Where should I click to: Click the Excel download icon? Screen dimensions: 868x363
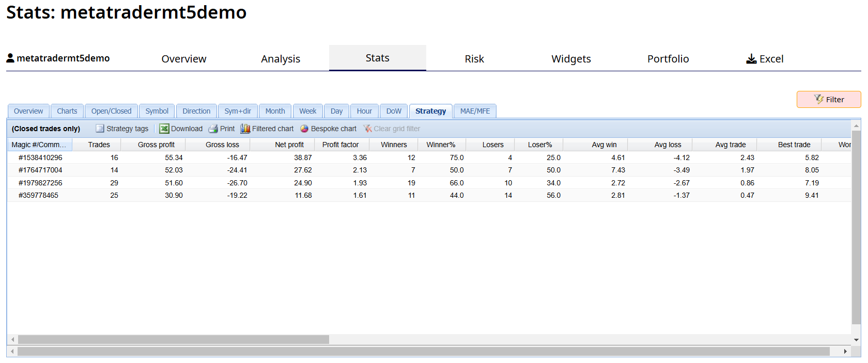tap(751, 59)
